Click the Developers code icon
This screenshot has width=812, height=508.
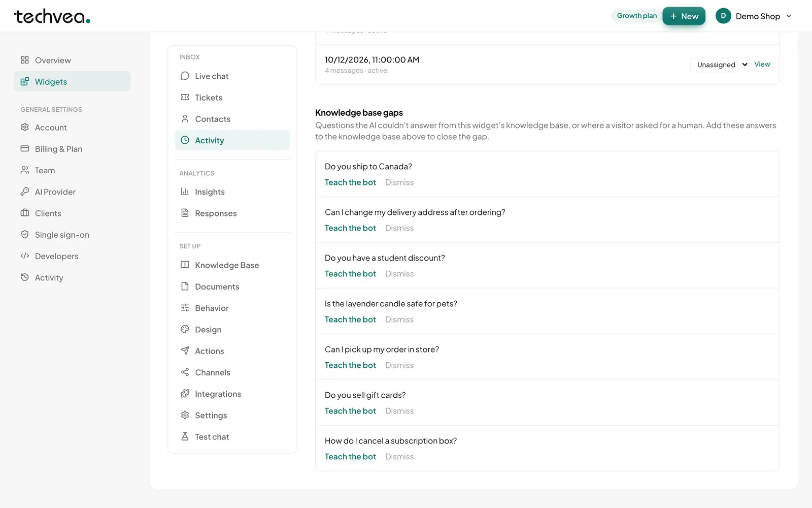click(24, 256)
